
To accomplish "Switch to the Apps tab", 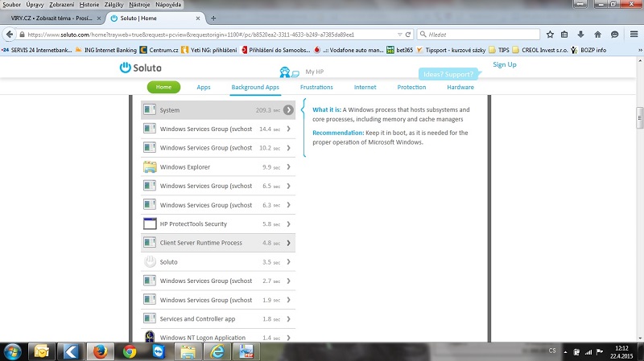I will [204, 87].
